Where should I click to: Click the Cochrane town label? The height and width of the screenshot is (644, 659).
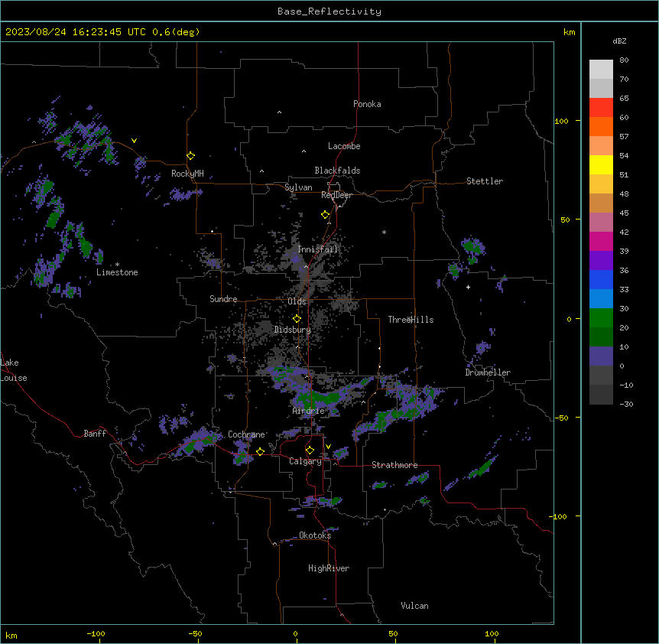(246, 434)
